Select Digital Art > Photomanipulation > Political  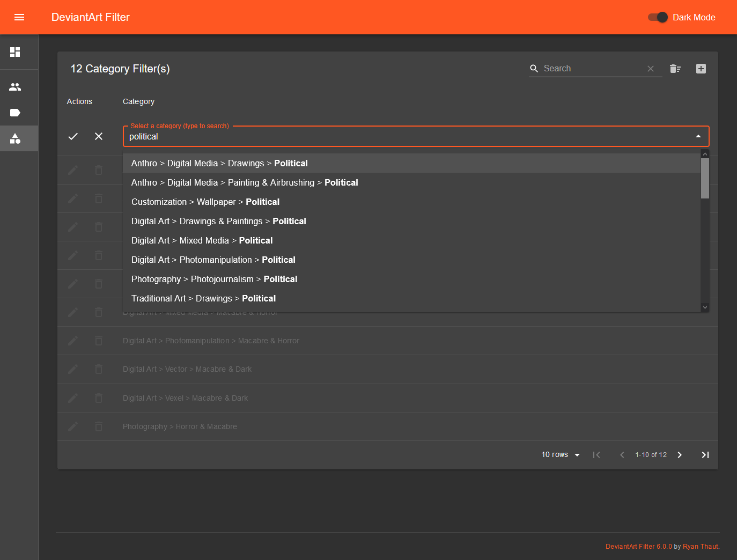tap(411, 260)
